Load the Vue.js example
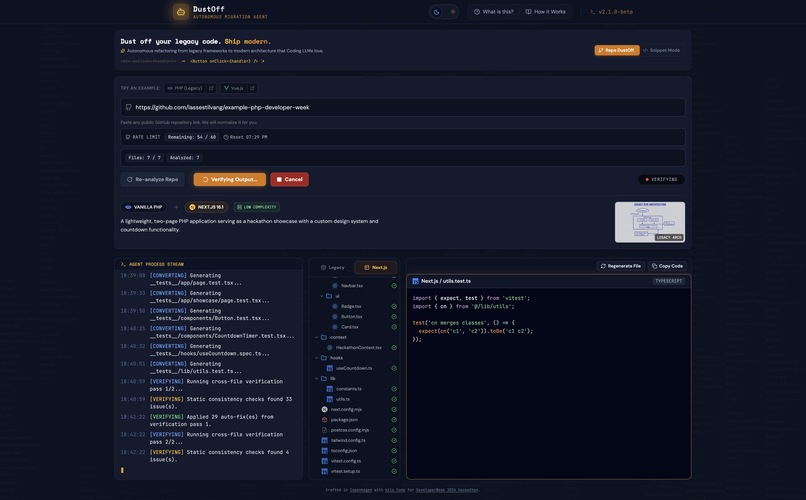Screen dimensions: 806x500 pos(233,88)
